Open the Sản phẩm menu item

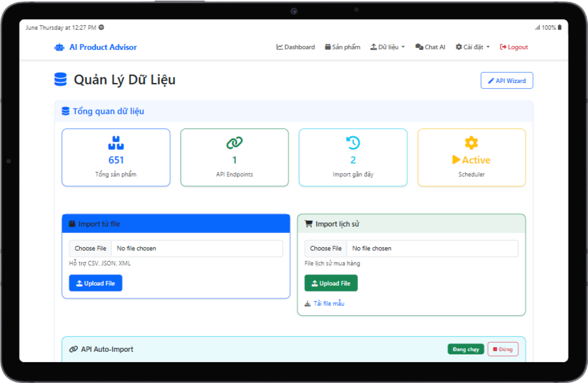(x=342, y=47)
